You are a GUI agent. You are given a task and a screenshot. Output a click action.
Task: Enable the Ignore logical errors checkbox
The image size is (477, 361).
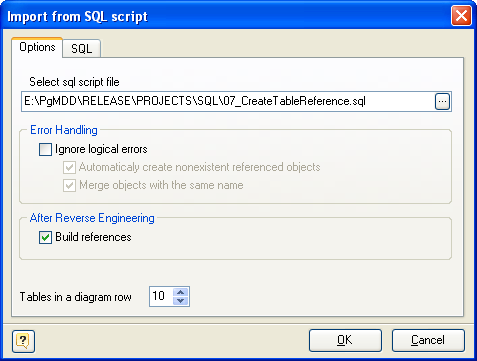pyautogui.click(x=45, y=149)
